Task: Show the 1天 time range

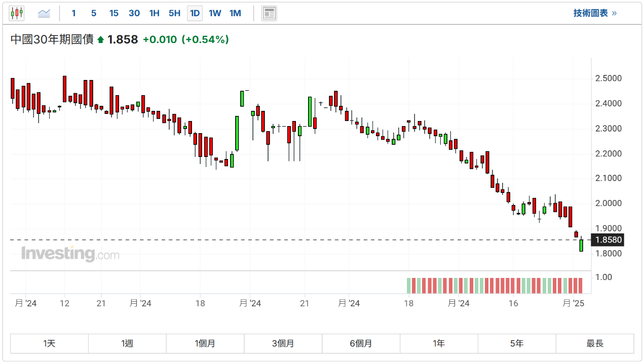Action: (x=49, y=343)
